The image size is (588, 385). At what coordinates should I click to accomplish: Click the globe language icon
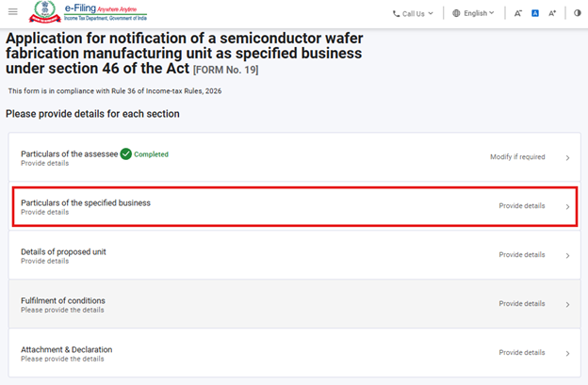(x=456, y=13)
